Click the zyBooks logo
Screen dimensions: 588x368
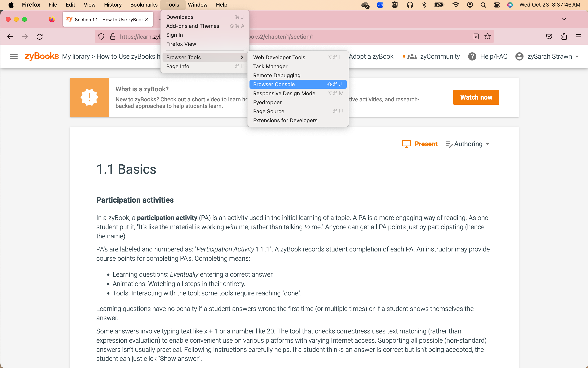tap(42, 56)
